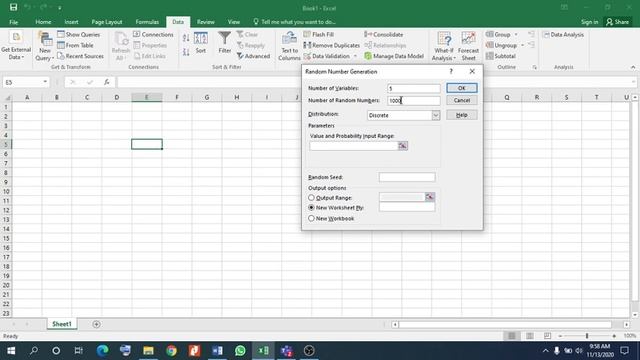The image size is (640, 360).
Task: Click the Value and Probability range selector icon
Action: [402, 146]
